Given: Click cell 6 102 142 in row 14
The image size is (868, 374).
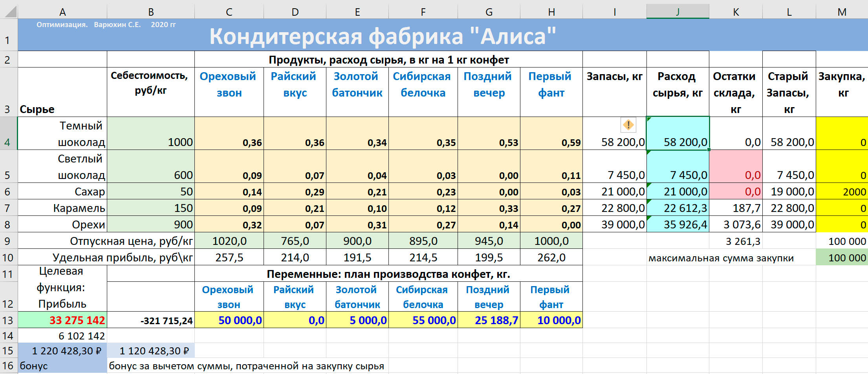Looking at the screenshot, I should pyautogui.click(x=62, y=336).
